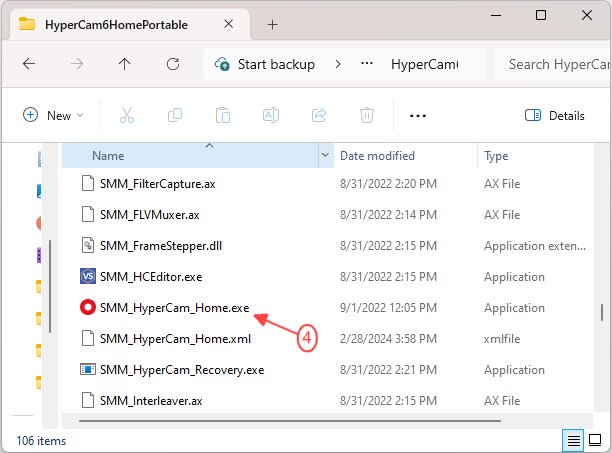
Task: Select SMM_HyperCam_Recovery.exe
Action: (182, 370)
